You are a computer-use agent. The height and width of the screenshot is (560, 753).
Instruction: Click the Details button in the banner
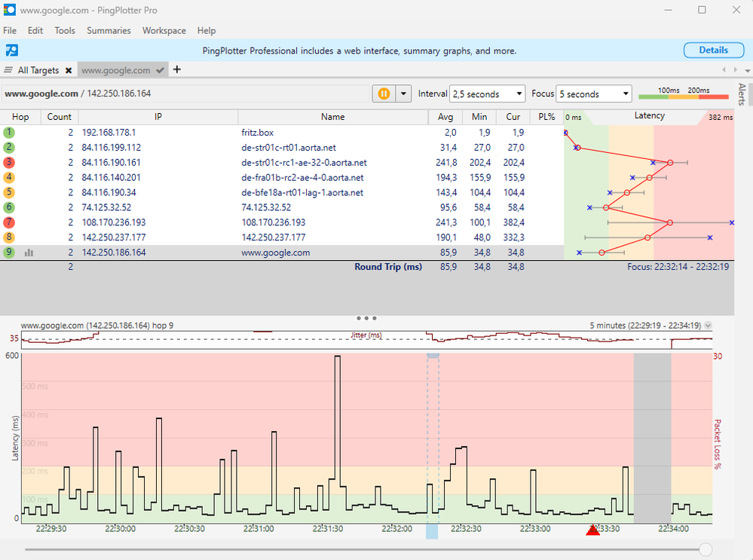(x=713, y=50)
